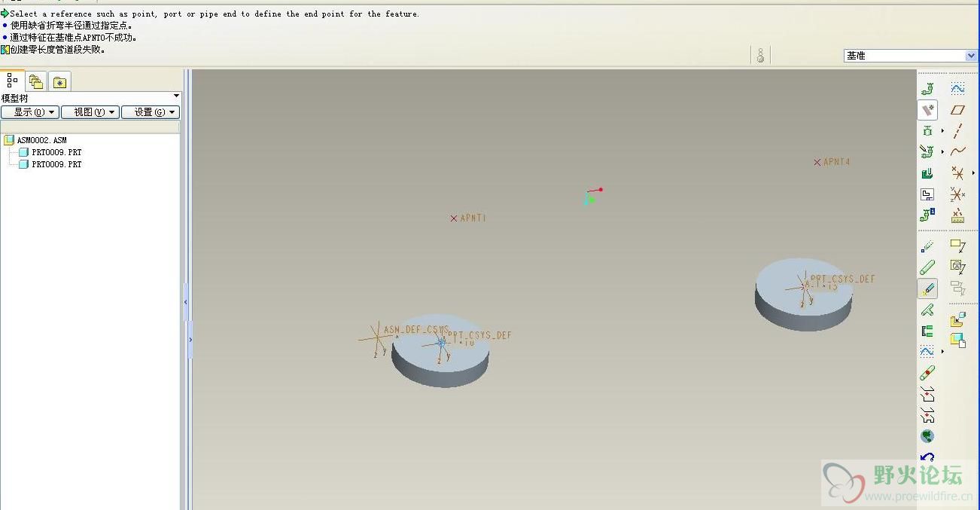Expand the modify pipe flyout arrow
Screen dimensions: 980x510
(x=942, y=152)
